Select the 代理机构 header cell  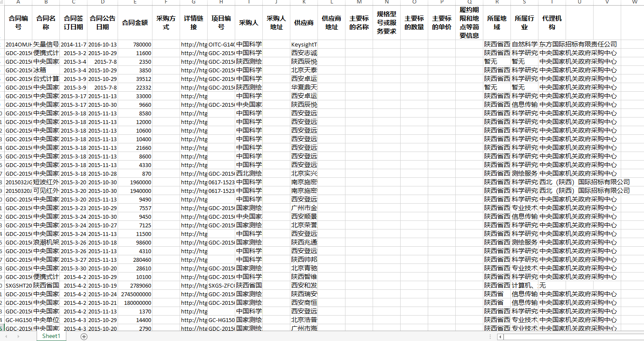[x=552, y=23]
